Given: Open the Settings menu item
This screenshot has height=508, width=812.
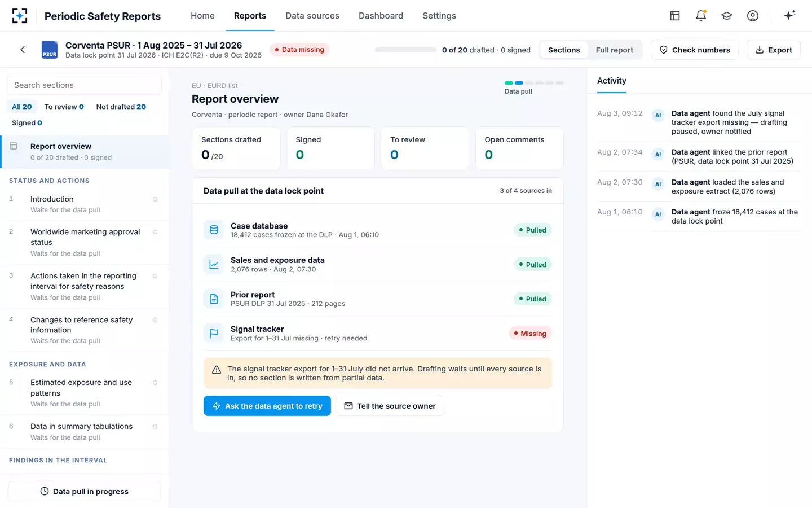Looking at the screenshot, I should pos(439,16).
